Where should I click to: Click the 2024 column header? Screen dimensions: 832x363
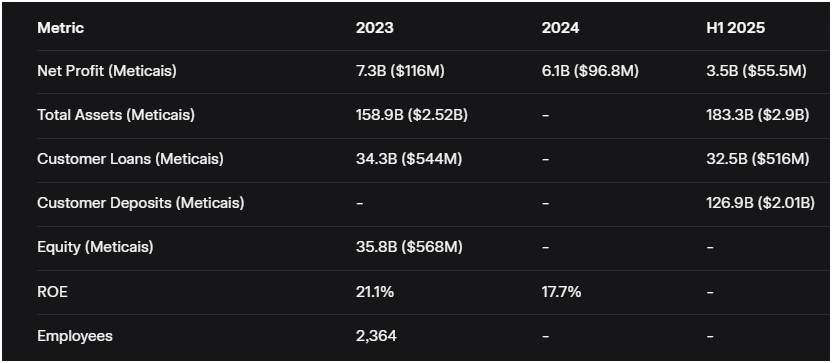point(560,28)
